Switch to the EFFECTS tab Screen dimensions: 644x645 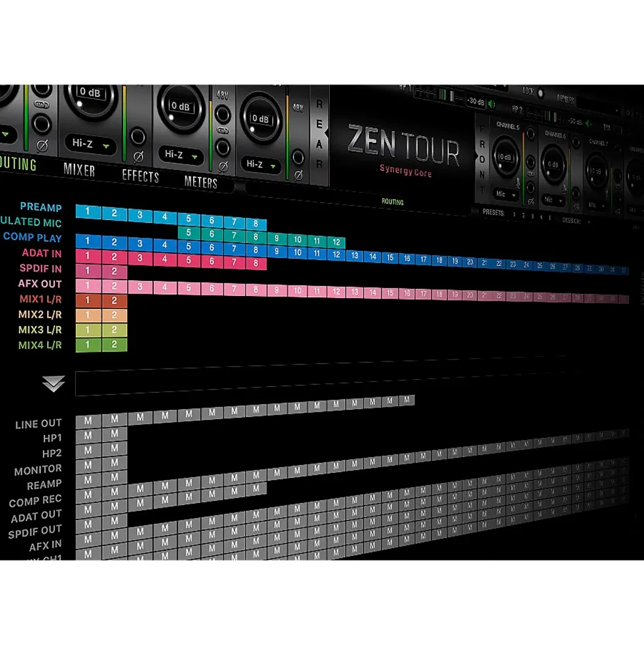point(140,176)
